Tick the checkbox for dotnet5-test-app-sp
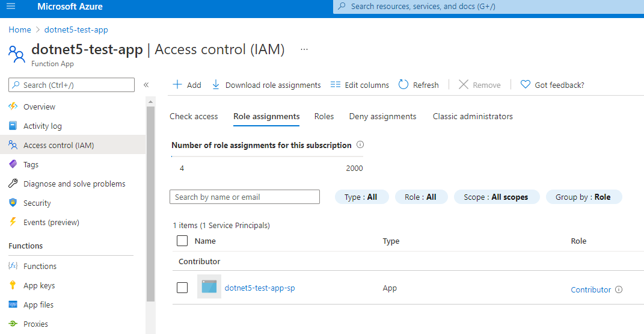Viewport: 644px width, 334px height. [x=182, y=288]
